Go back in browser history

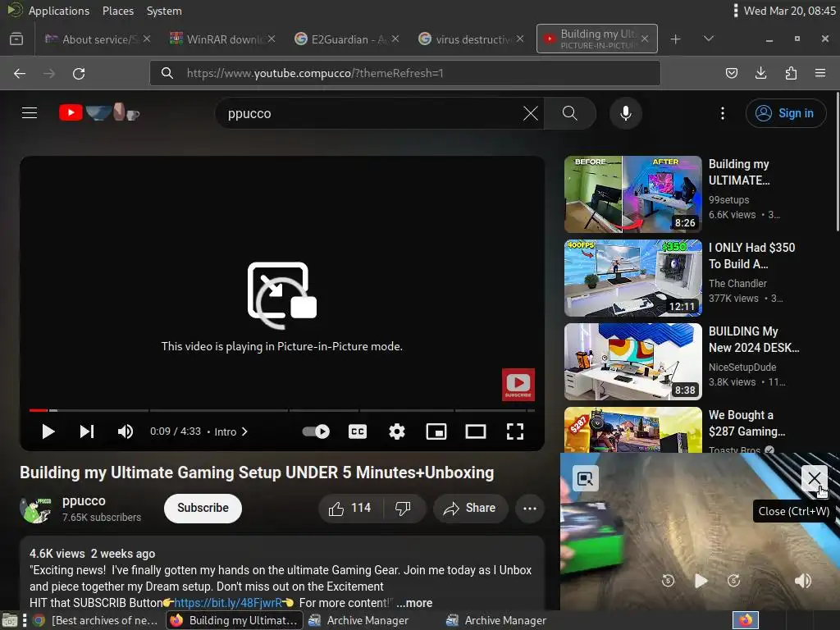point(20,73)
